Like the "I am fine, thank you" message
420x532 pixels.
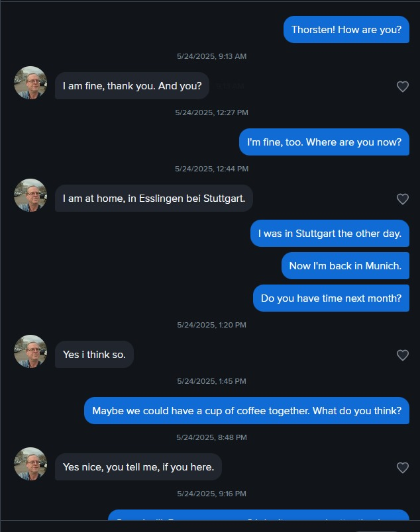tap(402, 87)
